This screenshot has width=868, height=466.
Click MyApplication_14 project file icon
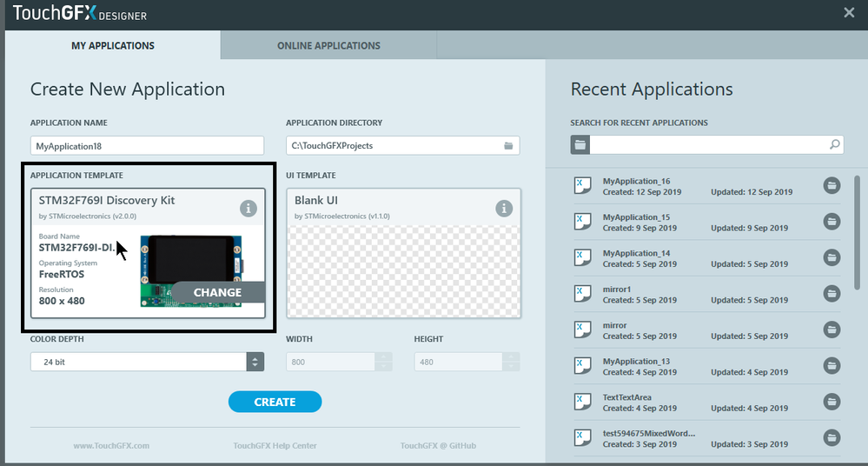pyautogui.click(x=582, y=257)
